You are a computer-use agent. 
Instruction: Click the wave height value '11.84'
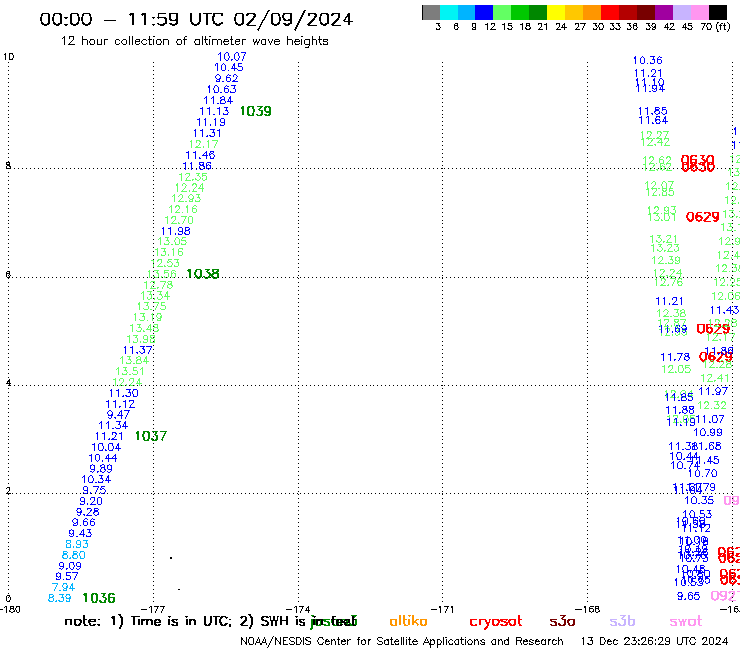[x=218, y=101]
